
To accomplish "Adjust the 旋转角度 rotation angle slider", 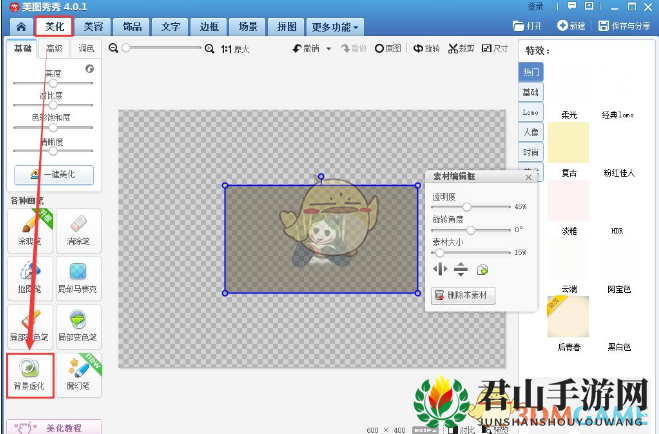I will (x=471, y=230).
